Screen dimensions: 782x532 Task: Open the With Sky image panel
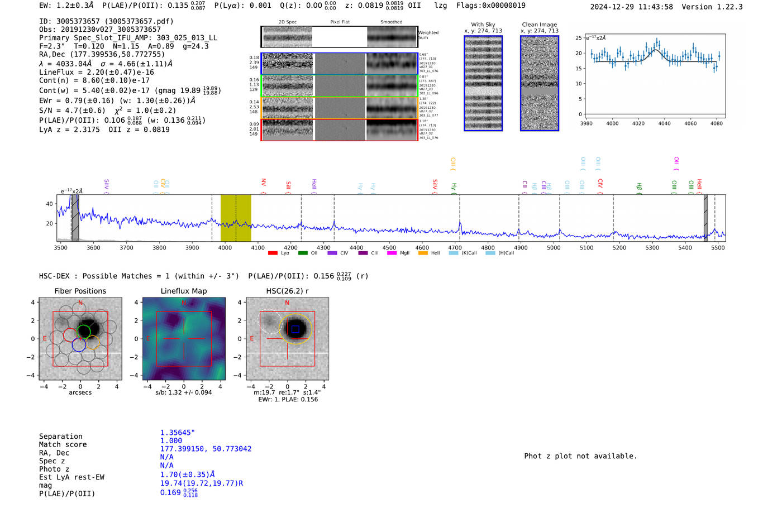point(483,83)
